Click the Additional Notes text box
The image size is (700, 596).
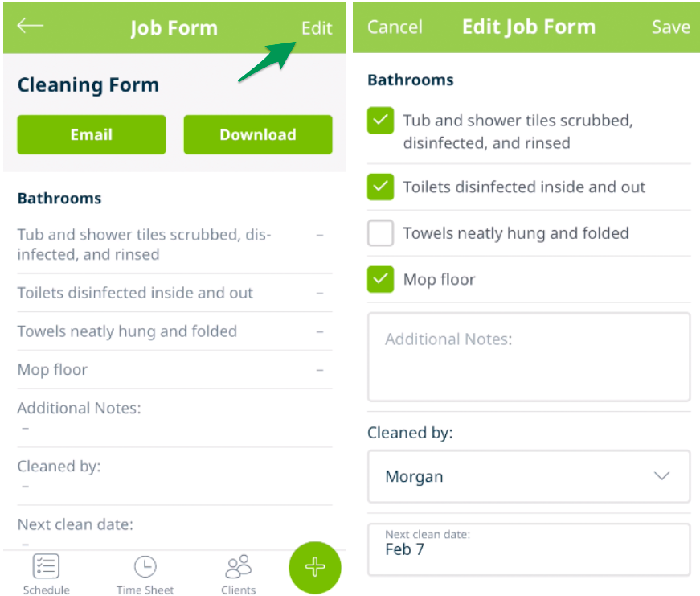529,357
